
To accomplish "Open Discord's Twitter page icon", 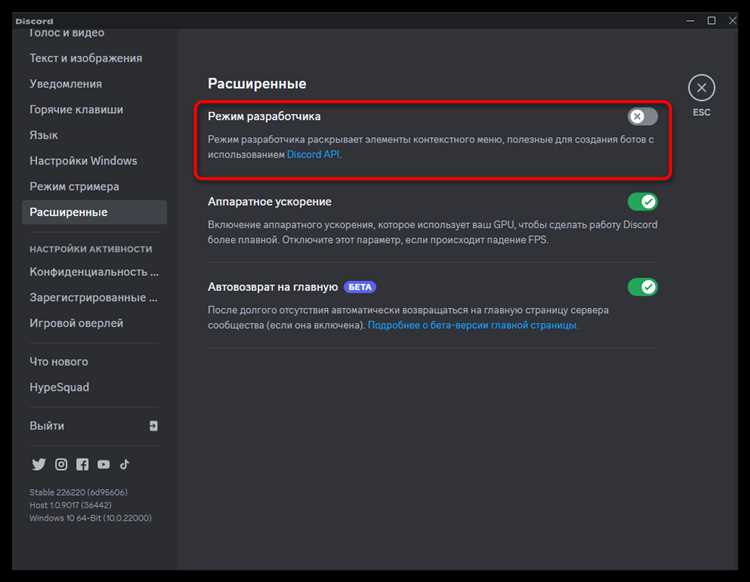I will point(39,464).
